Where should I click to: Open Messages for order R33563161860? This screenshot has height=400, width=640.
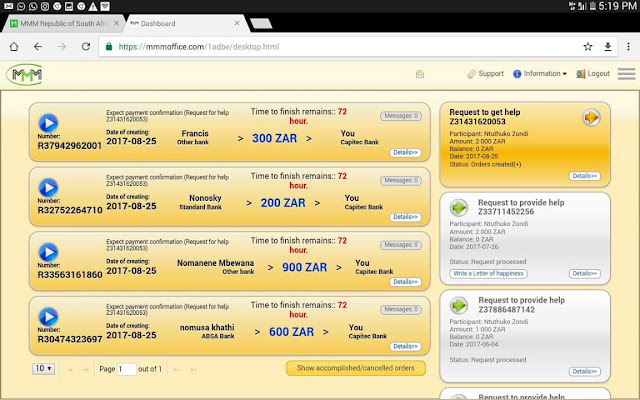click(401, 245)
